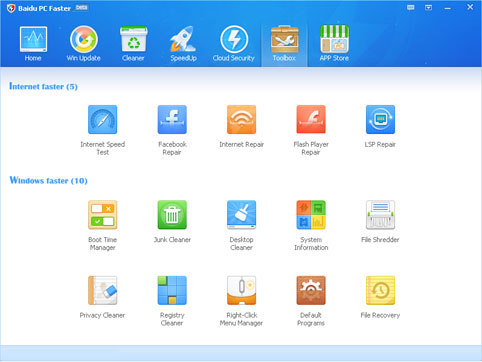Open Registry Cleaner tool
The width and height of the screenshot is (482, 362).
tap(172, 301)
